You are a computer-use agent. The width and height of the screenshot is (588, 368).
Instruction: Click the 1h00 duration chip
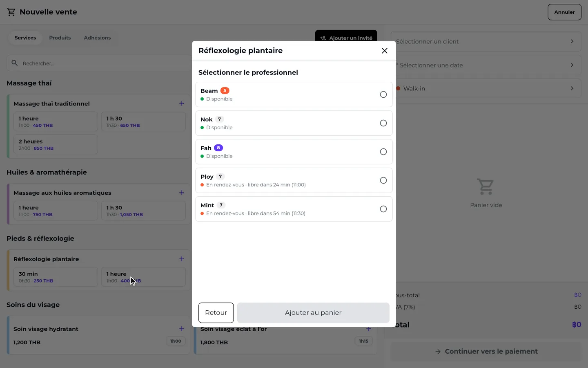176,341
